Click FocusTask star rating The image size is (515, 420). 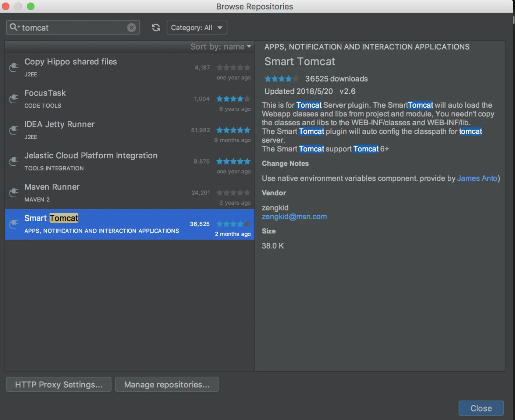tap(233, 99)
